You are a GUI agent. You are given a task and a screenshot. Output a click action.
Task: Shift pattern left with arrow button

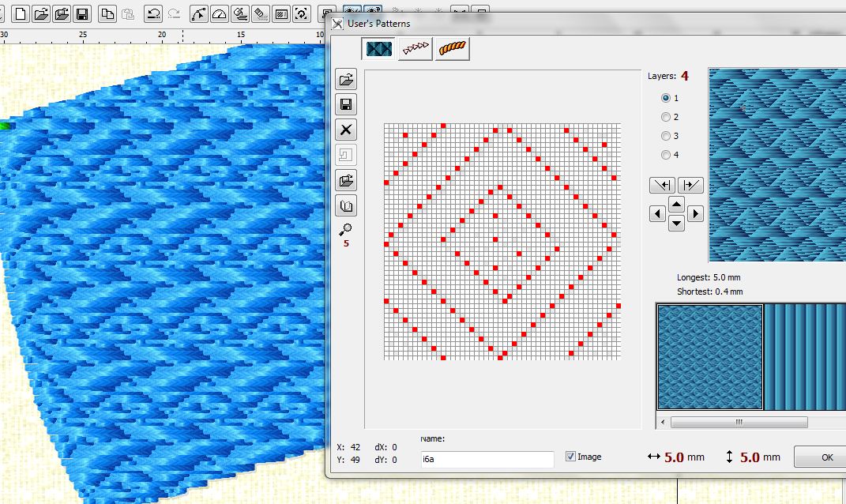pyautogui.click(x=657, y=214)
